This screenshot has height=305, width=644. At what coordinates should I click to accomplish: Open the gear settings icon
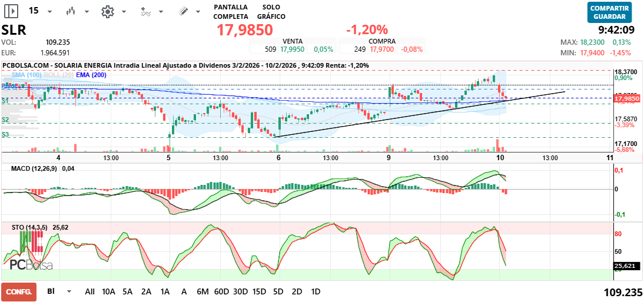coord(108,11)
